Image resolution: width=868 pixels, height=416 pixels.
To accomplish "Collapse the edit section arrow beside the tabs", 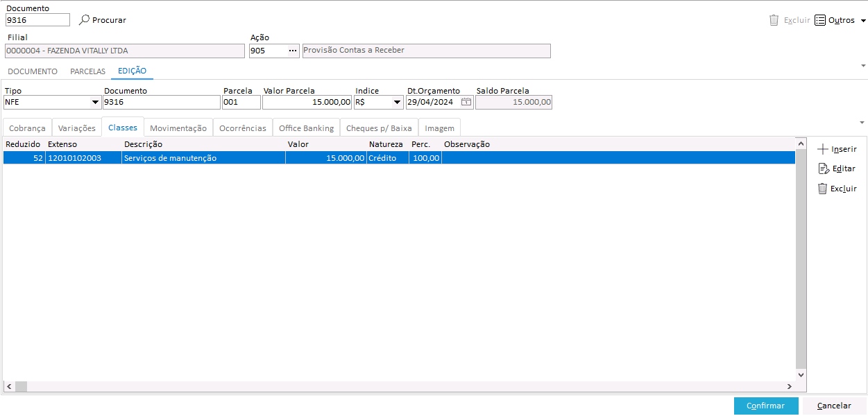I will tap(863, 123).
